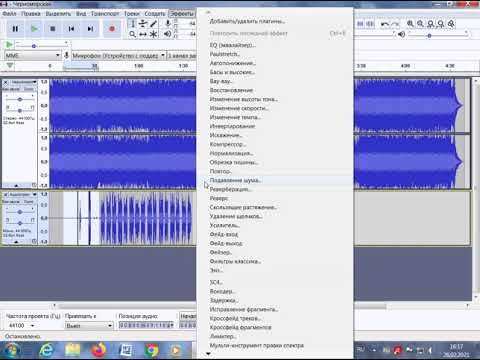Click the Zoom In magnifier icon
480x360 pixels.
point(410,24)
